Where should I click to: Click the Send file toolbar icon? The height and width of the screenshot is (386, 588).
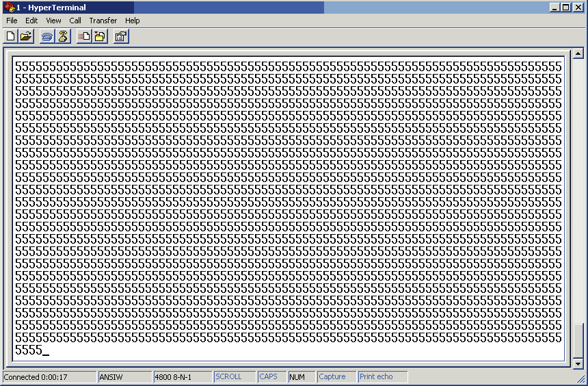coord(84,36)
